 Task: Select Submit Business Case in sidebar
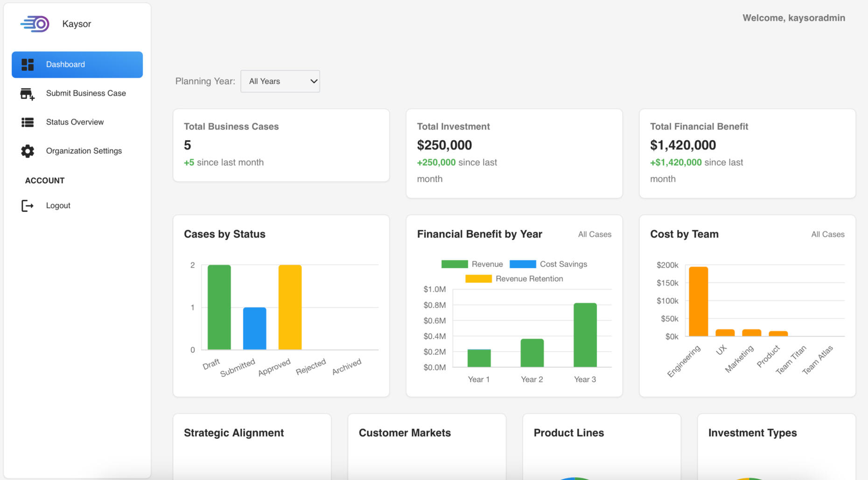[86, 93]
